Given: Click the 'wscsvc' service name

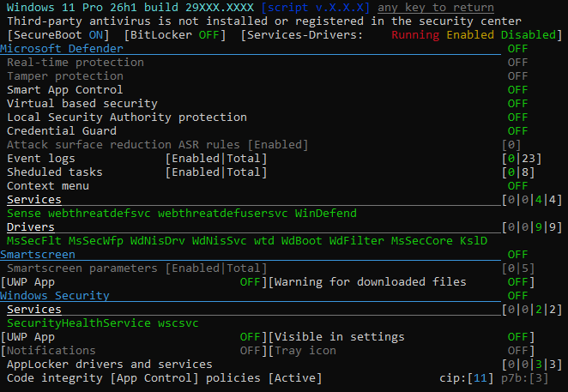Looking at the screenshot, I should point(178,323).
